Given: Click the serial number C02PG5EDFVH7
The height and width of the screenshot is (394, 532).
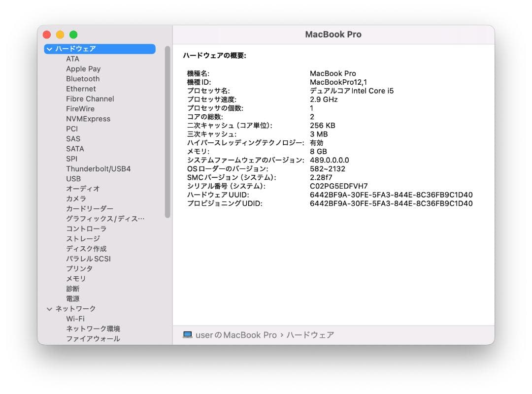Looking at the screenshot, I should tap(338, 186).
